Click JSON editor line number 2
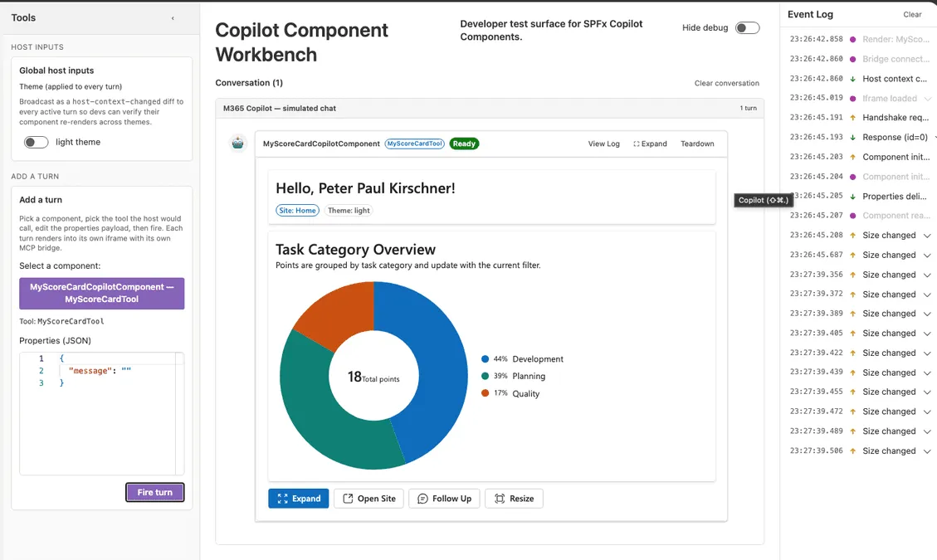This screenshot has height=560, width=937. (x=41, y=371)
